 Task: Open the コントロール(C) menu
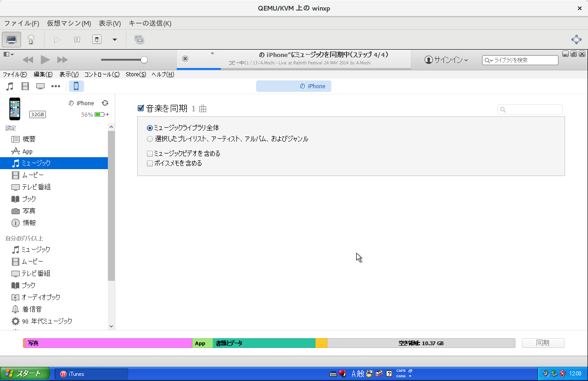[102, 74]
